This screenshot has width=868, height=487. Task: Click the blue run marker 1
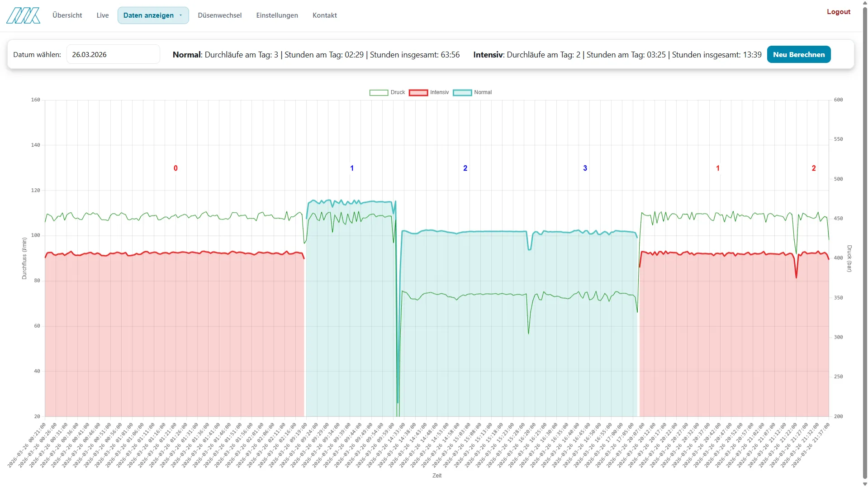pos(352,168)
